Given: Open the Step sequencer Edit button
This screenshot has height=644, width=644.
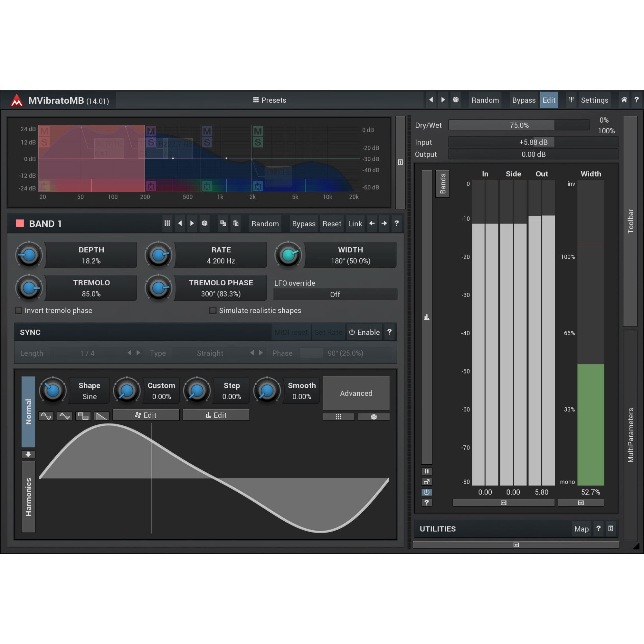Looking at the screenshot, I should pyautogui.click(x=216, y=415).
